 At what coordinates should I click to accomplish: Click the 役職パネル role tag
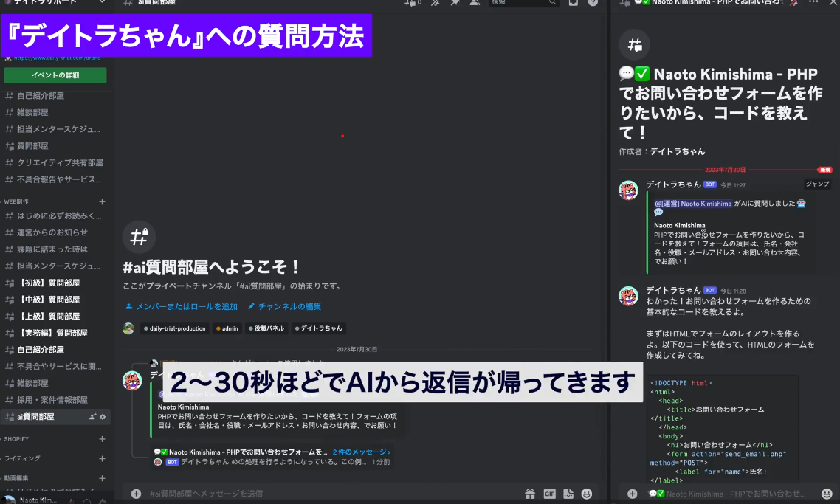coord(266,329)
